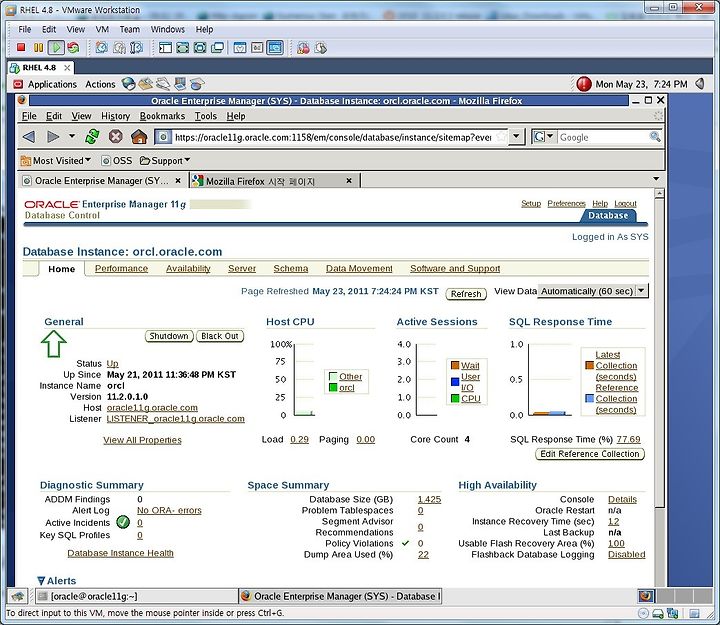Open the Data Movement tab
This screenshot has height=625, width=720.
pyautogui.click(x=359, y=269)
